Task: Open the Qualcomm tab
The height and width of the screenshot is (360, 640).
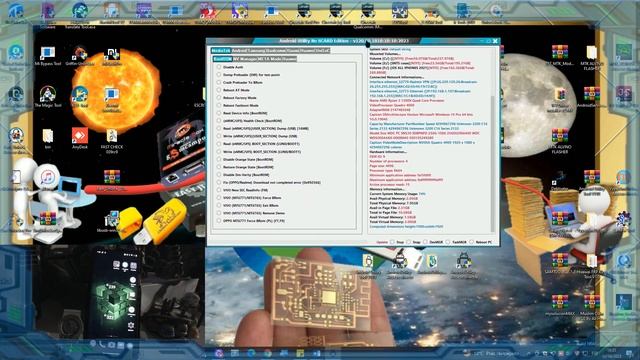Action: click(x=276, y=51)
